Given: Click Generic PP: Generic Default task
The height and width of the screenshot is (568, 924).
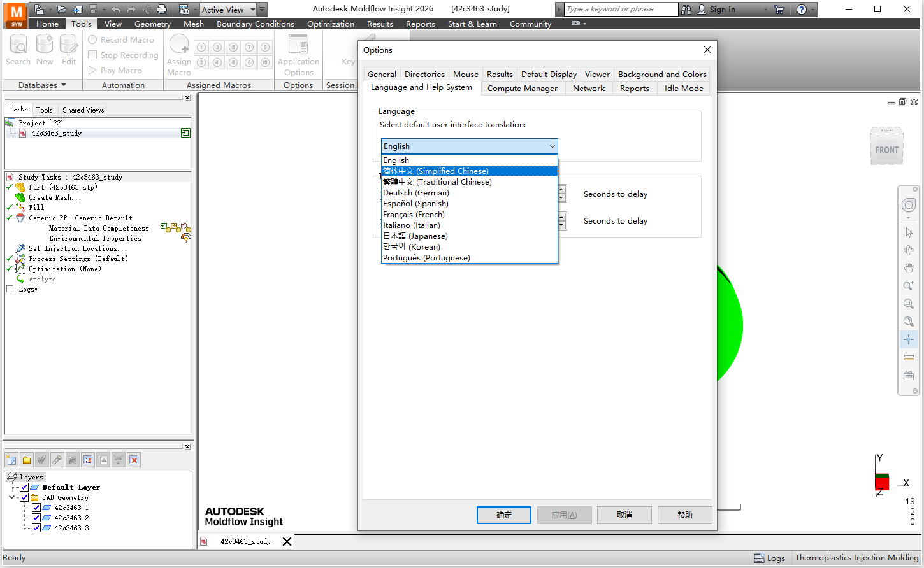Looking at the screenshot, I should pos(80,218).
